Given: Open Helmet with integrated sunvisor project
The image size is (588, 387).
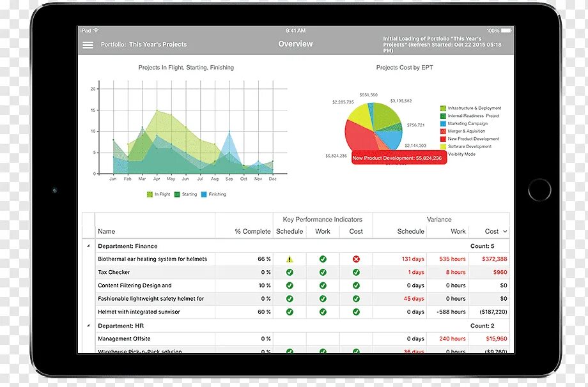Looking at the screenshot, I should tap(139, 312).
